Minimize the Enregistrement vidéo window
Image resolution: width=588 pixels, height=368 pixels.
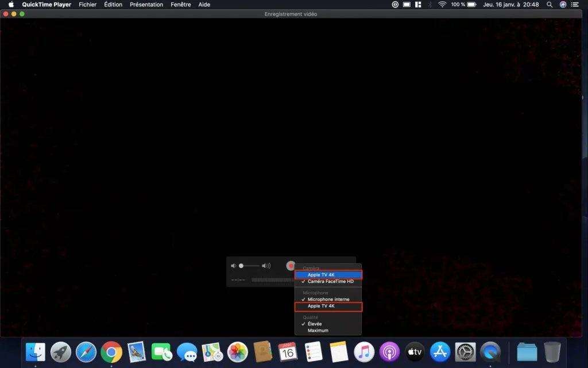(x=14, y=14)
